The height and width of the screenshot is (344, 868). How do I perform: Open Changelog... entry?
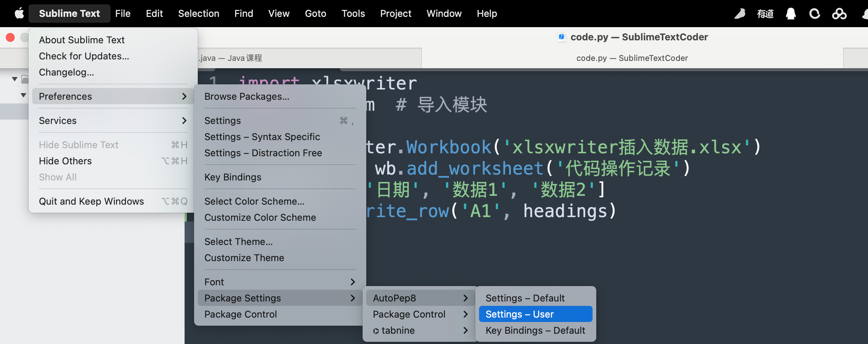click(113, 72)
